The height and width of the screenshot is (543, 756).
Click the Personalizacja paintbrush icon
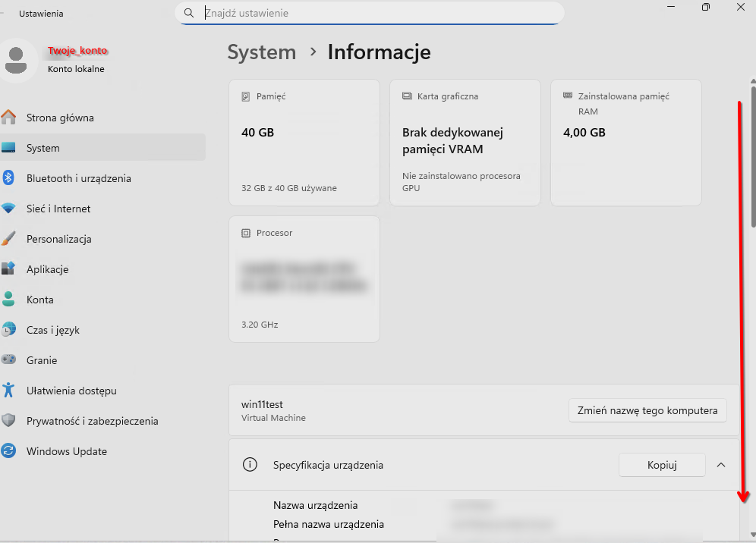point(8,239)
